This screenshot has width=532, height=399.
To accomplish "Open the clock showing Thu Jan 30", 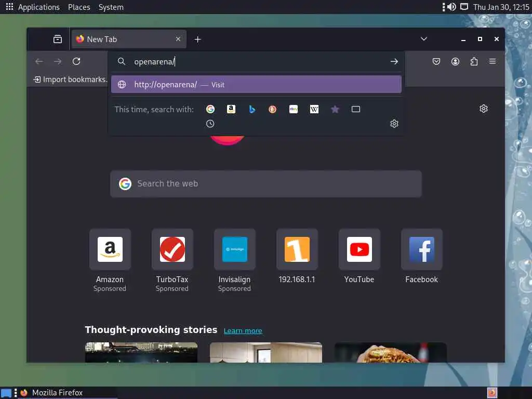I will click(501, 7).
